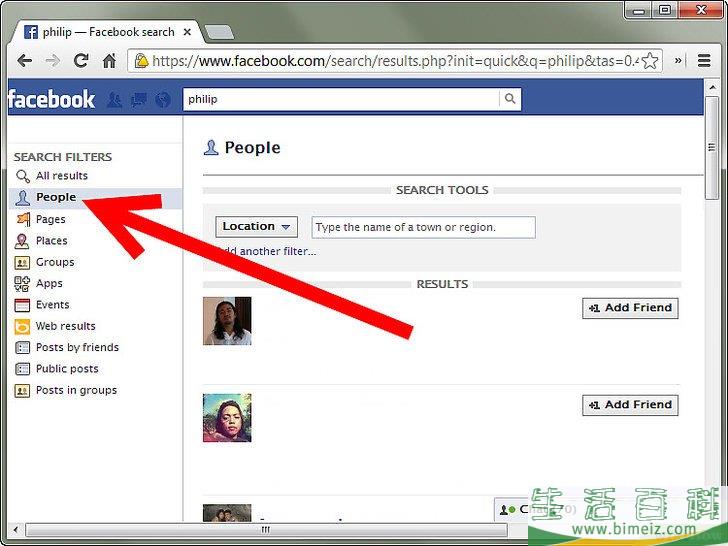Reload the page with refresh icon

81,60
